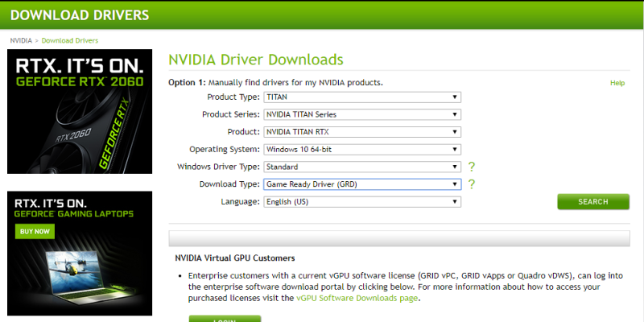
Task: Click the NVIDIA Driver Downloads heading
Action: tap(256, 60)
